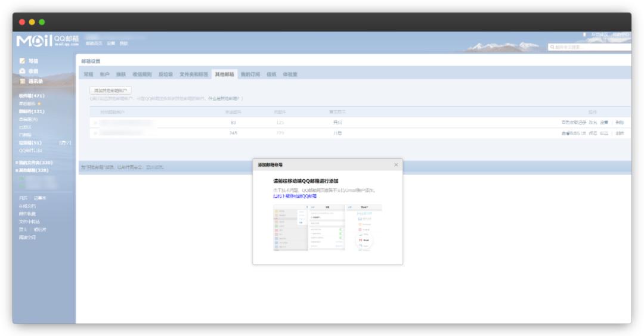Click 删除 in the 345 unread row

[x=620, y=133]
